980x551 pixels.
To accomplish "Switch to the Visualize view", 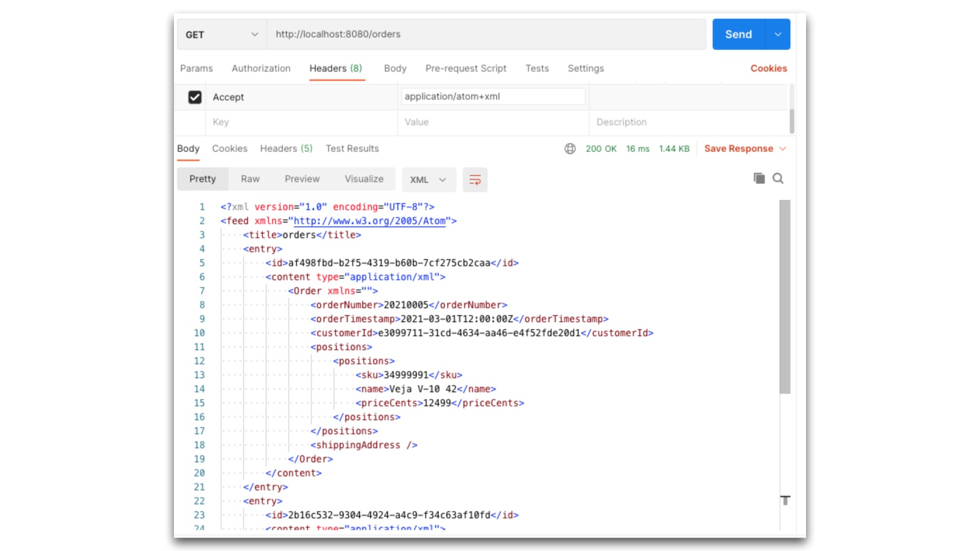I will (364, 179).
